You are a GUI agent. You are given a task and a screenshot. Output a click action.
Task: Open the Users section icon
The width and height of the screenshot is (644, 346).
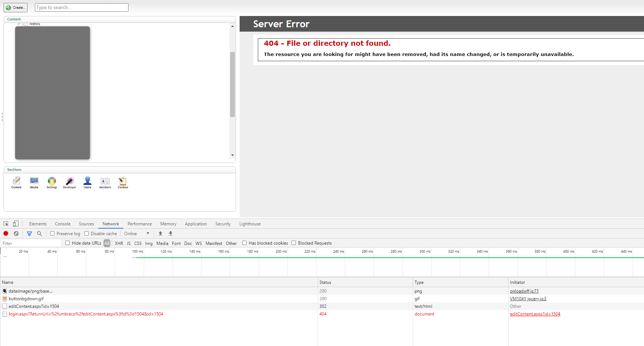[87, 182]
